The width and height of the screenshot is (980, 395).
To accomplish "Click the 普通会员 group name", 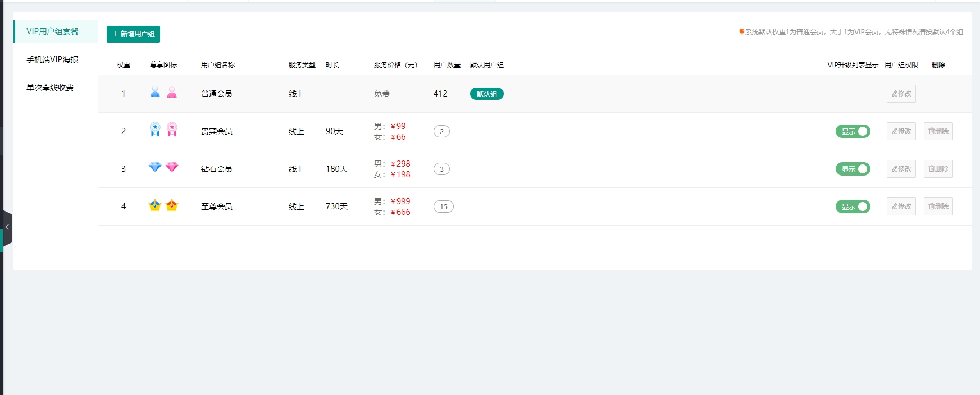I will point(217,94).
